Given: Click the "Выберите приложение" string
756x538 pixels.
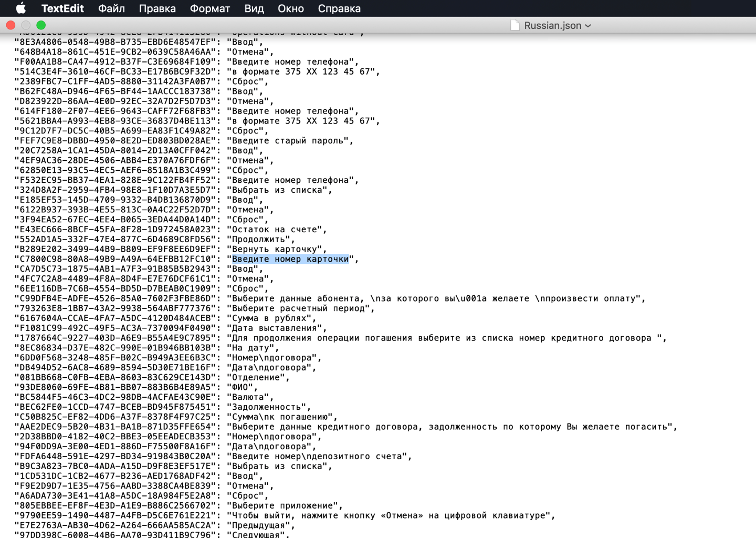Looking at the screenshot, I should coord(285,505).
